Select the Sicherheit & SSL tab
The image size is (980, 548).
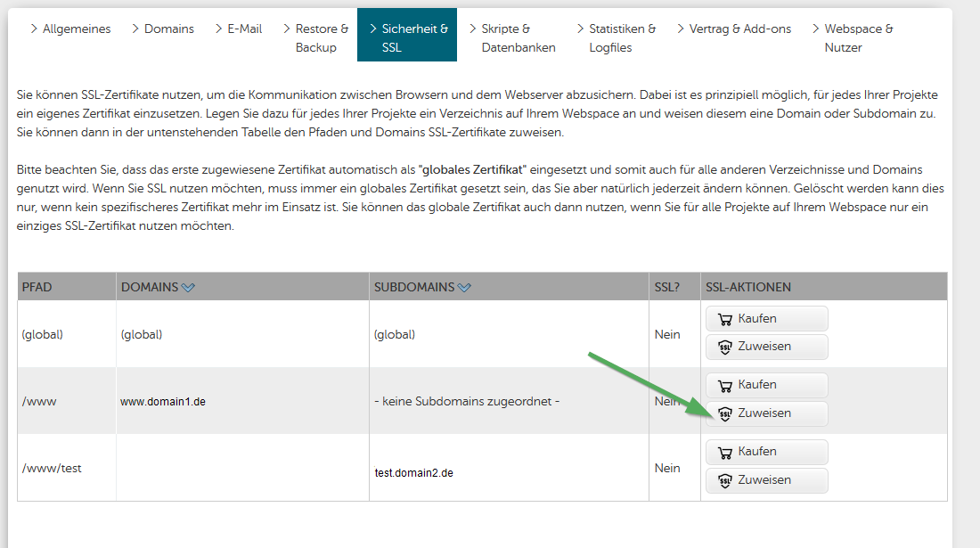click(x=407, y=35)
